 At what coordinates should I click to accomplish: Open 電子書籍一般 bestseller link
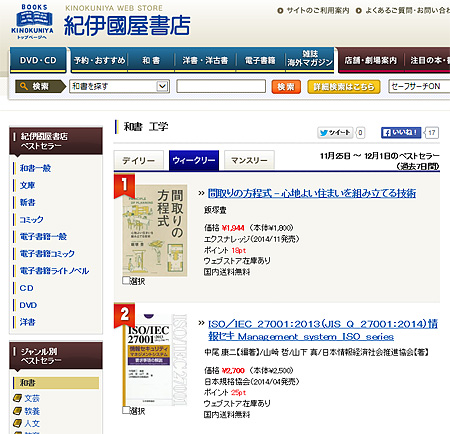point(43,237)
